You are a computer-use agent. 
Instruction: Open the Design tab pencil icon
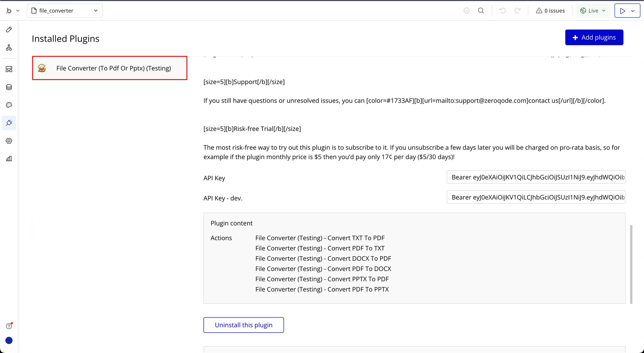coord(9,30)
